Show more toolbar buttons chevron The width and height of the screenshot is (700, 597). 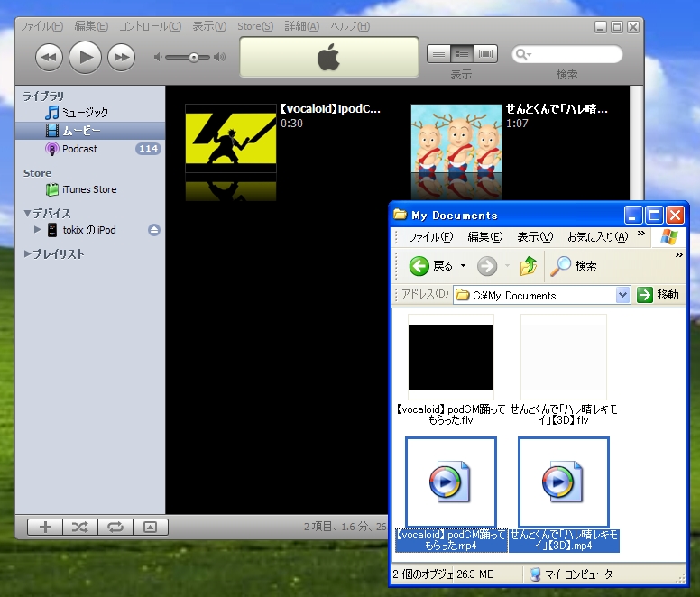pyautogui.click(x=679, y=255)
